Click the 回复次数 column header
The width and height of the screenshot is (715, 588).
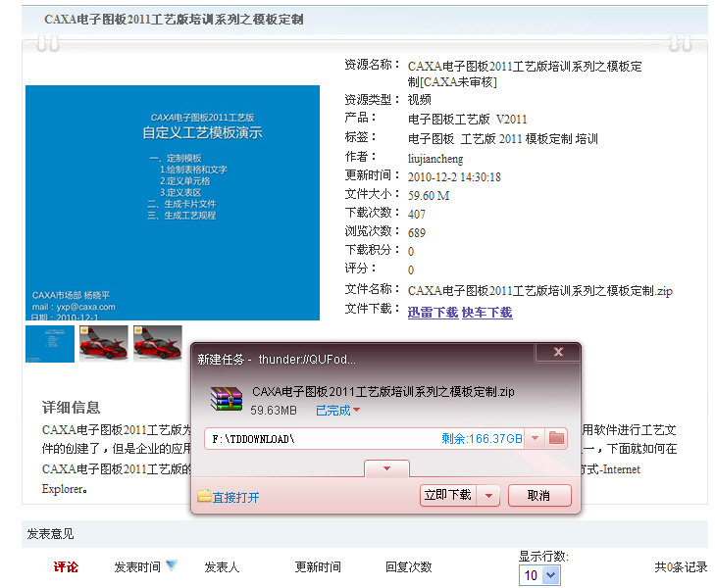click(408, 566)
